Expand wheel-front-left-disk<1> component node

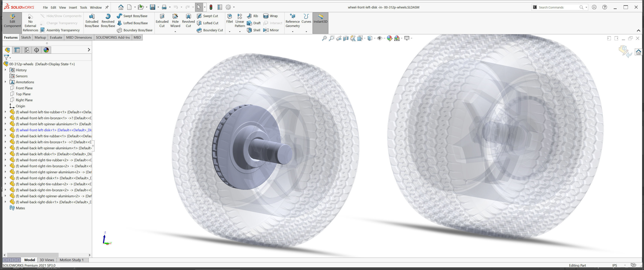5,130
